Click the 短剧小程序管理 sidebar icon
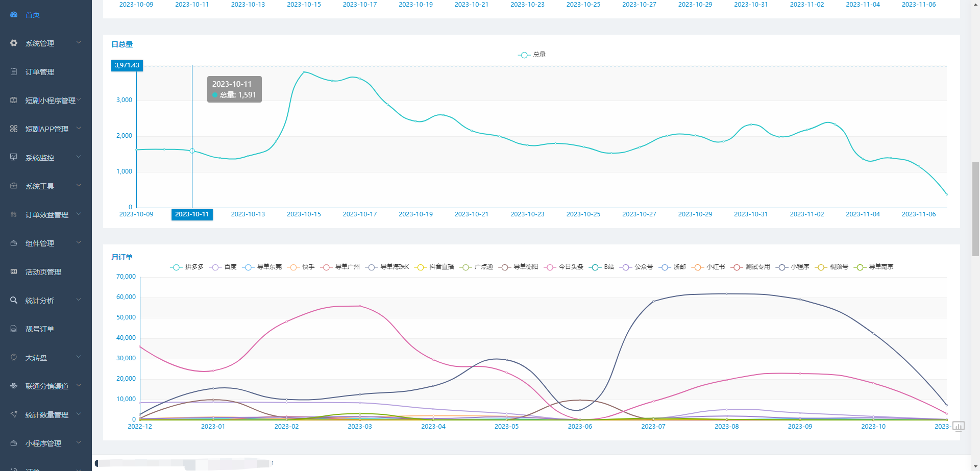 point(14,101)
